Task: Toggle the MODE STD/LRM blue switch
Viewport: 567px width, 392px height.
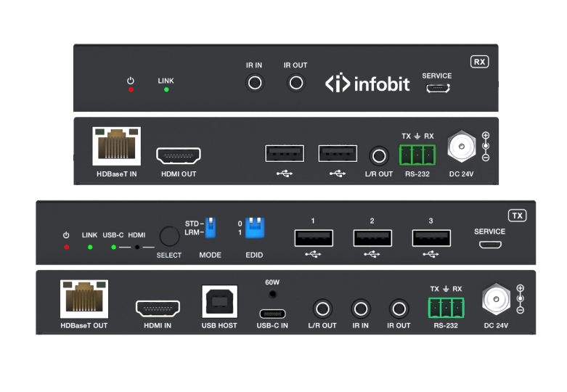Action: coord(211,227)
